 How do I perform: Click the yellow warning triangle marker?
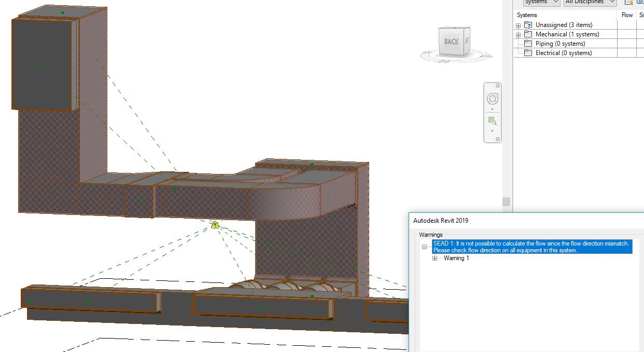point(215,225)
